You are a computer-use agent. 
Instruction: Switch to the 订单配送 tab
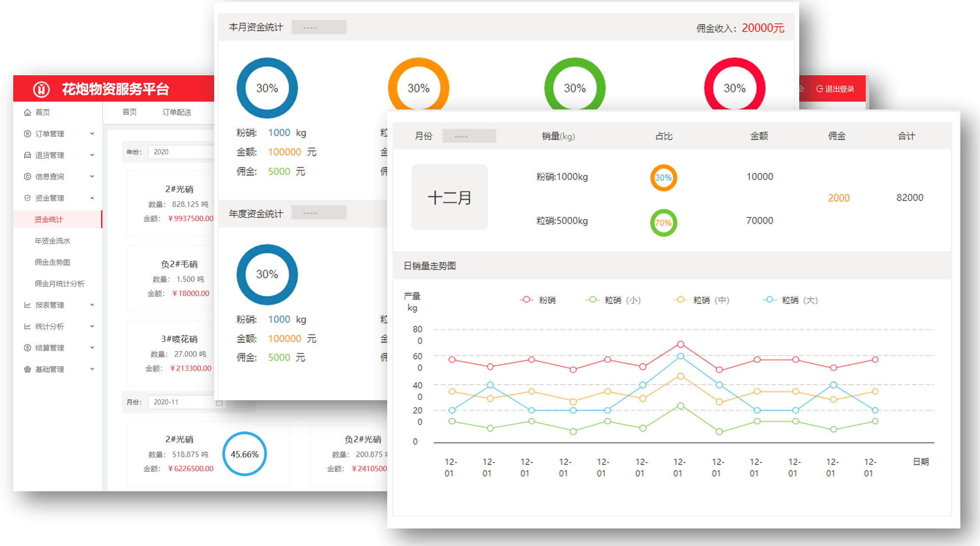pos(177,112)
